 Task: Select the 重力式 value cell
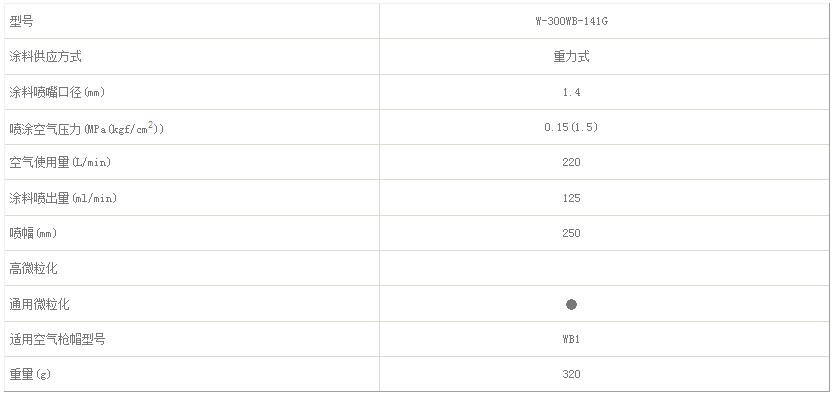pyautogui.click(x=571, y=57)
